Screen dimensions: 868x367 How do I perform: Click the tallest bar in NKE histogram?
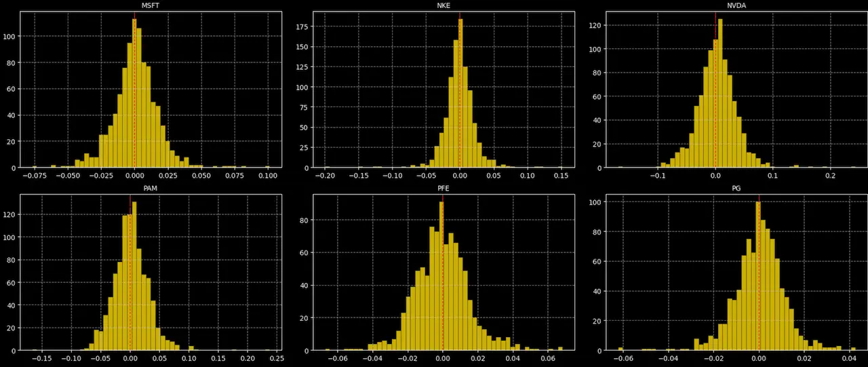coord(460,95)
